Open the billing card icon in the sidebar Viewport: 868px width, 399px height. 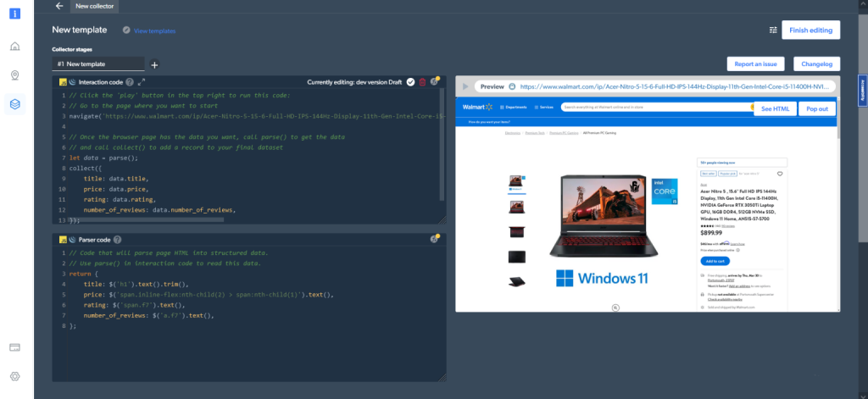(x=15, y=347)
